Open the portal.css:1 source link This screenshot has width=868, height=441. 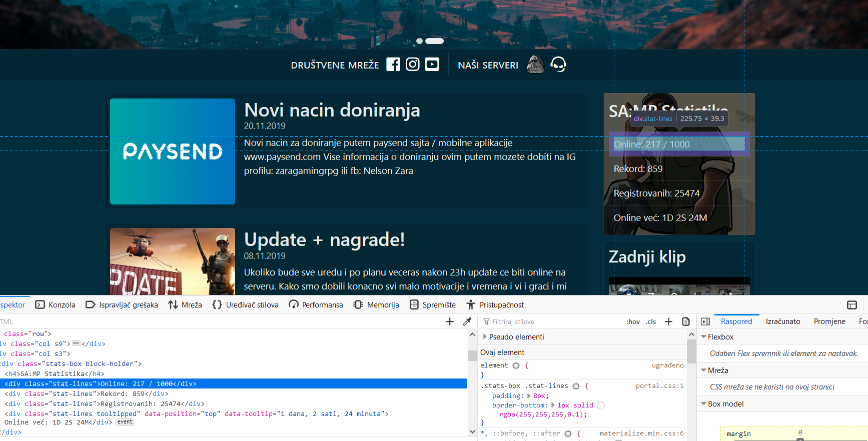tap(659, 386)
